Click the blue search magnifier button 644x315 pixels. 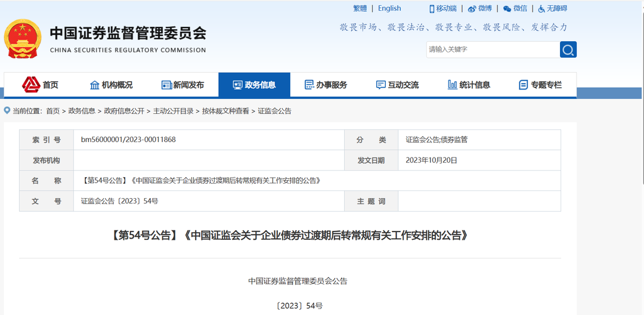(568, 50)
